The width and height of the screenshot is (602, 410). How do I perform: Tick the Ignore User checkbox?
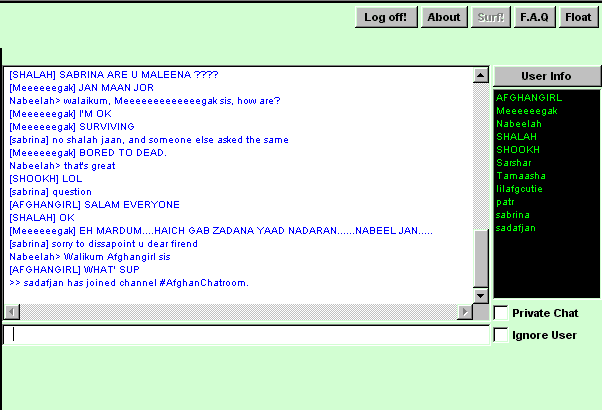click(x=501, y=335)
